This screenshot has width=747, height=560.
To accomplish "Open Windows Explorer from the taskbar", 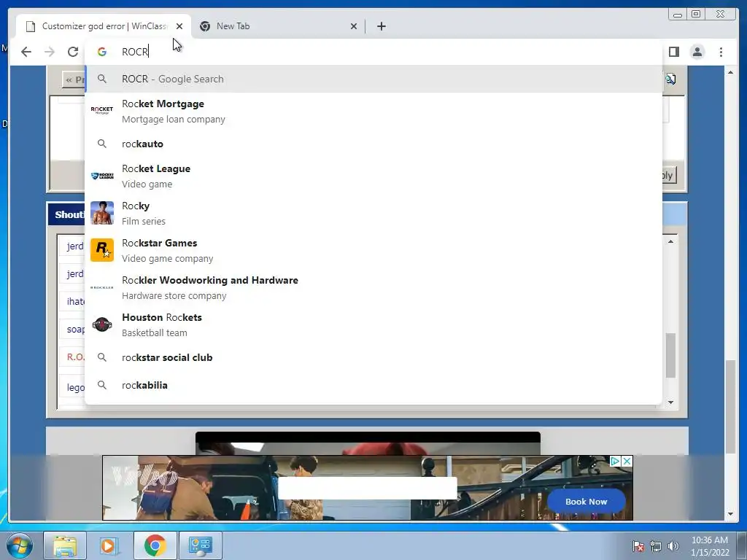I will coord(65,545).
